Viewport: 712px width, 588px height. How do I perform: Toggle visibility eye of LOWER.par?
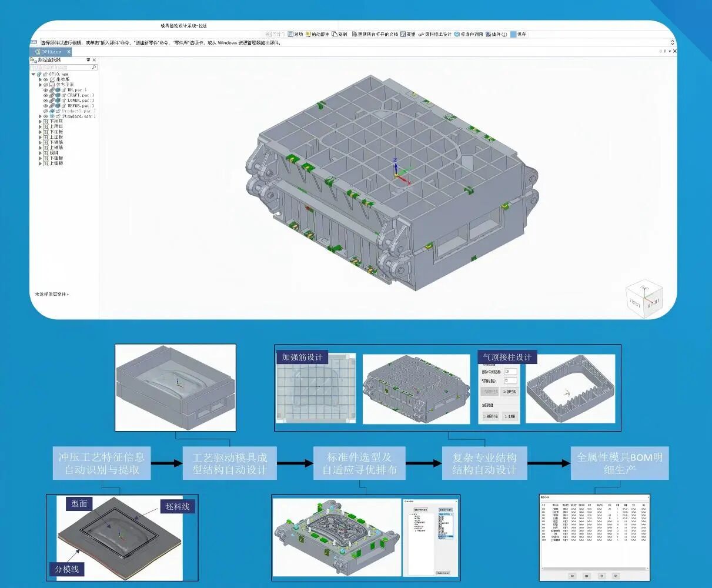click(x=45, y=101)
